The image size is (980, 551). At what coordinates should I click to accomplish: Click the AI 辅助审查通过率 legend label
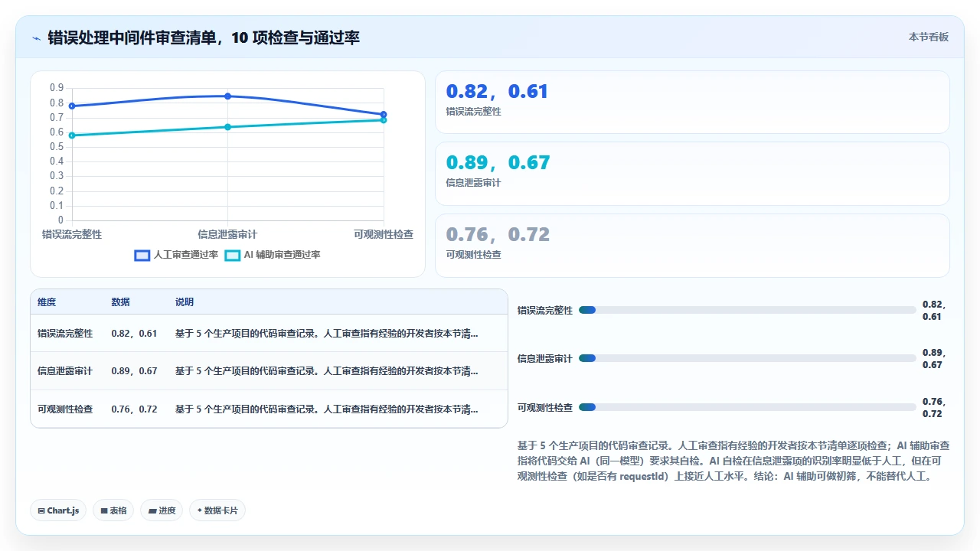coord(282,255)
